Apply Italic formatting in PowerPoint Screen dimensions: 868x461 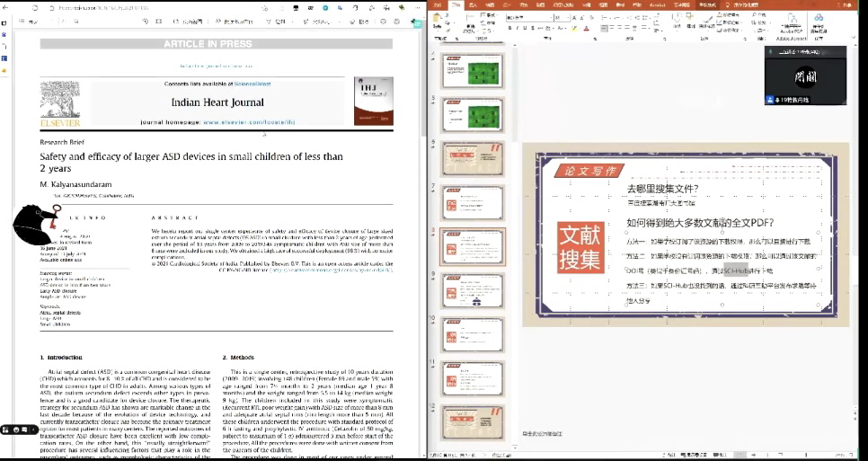[518, 28]
